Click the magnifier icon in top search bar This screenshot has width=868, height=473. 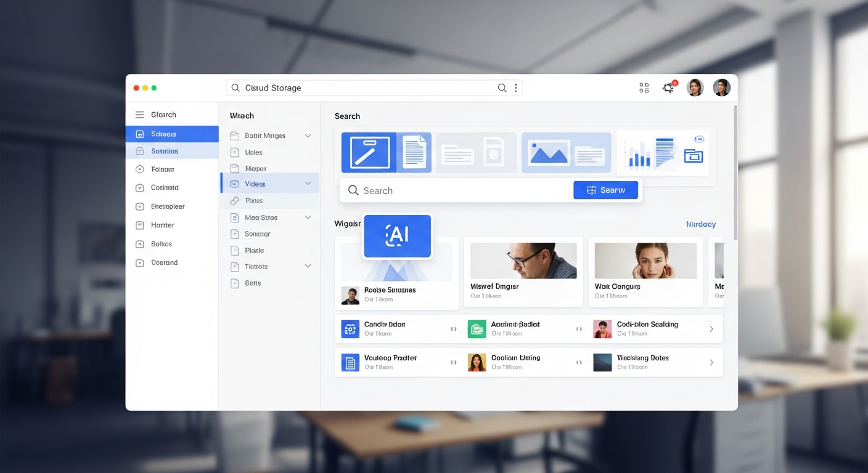click(502, 88)
